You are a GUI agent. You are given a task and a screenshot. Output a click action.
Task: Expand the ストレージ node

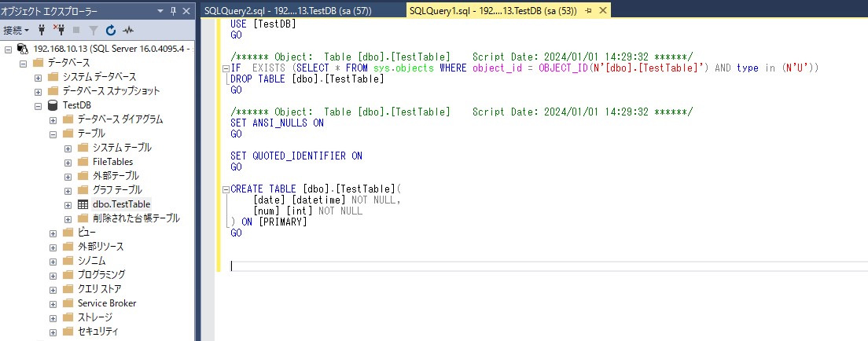[53, 317]
